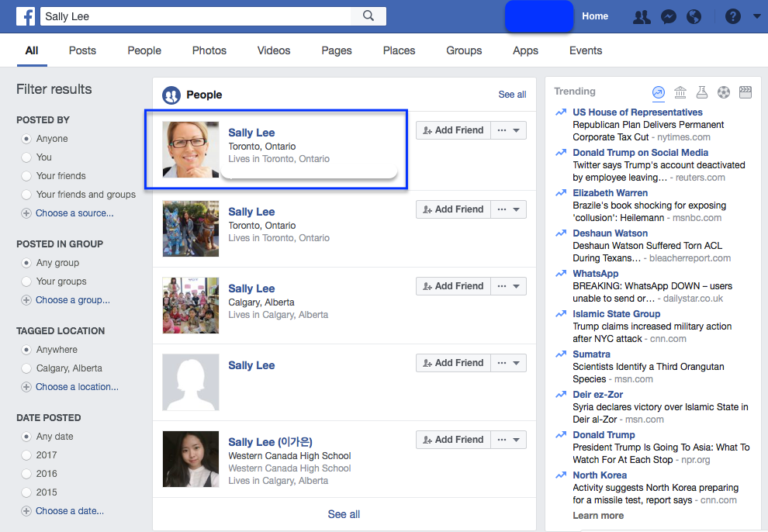
Task: Add first Toronto Sally Lee as friend
Action: pos(453,130)
